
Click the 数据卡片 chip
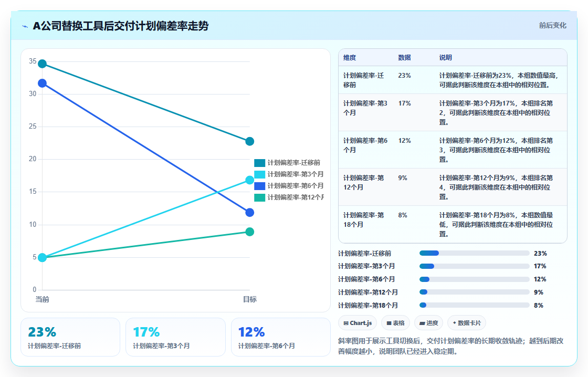(467, 323)
